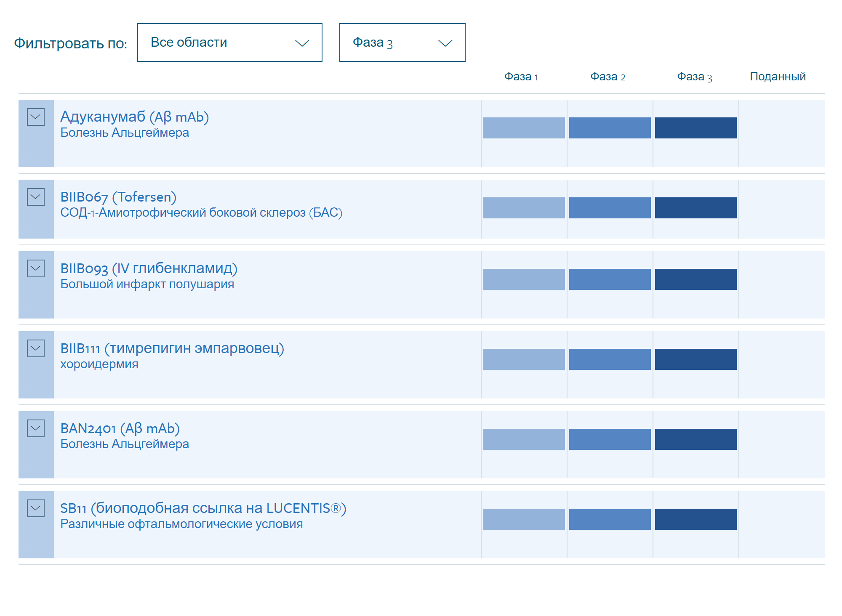Expand the Адуканумаб row details
842x616 pixels.
(36, 117)
